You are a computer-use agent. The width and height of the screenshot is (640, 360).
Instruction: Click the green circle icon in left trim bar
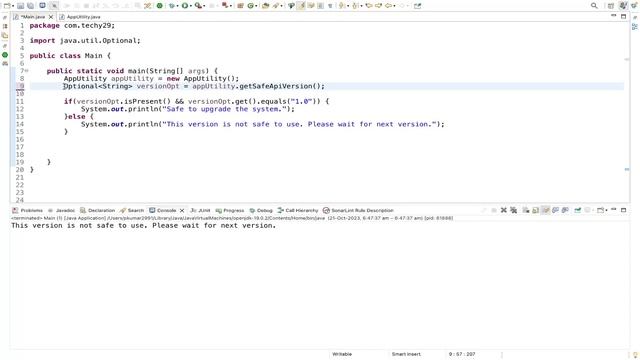(x=5, y=55)
